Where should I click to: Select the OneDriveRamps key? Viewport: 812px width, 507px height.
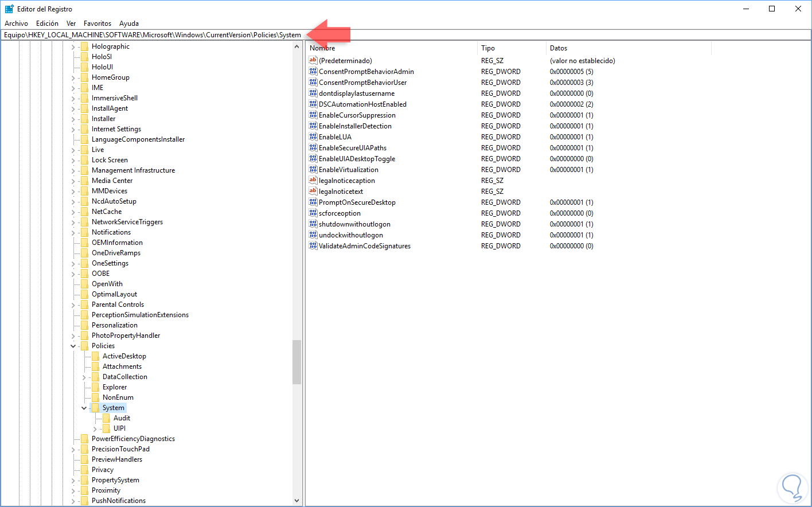click(116, 253)
